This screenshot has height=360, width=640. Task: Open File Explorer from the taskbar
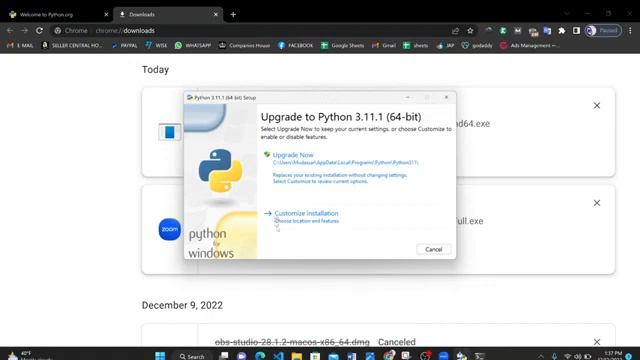[297, 356]
